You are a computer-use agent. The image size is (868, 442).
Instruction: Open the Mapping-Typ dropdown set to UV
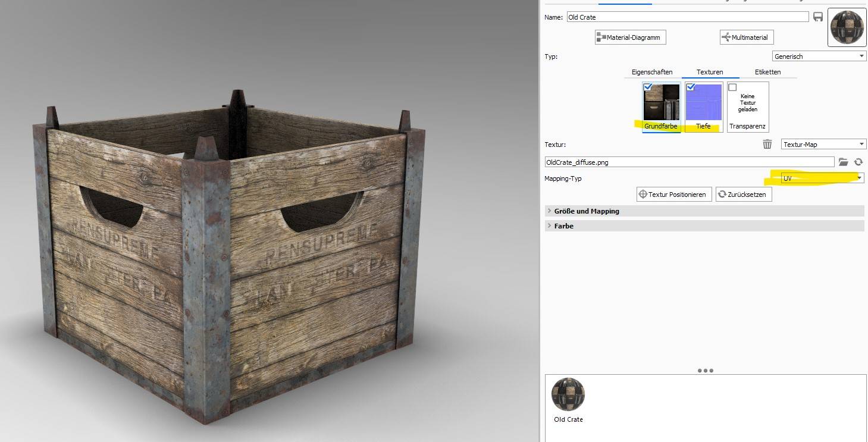(x=823, y=178)
